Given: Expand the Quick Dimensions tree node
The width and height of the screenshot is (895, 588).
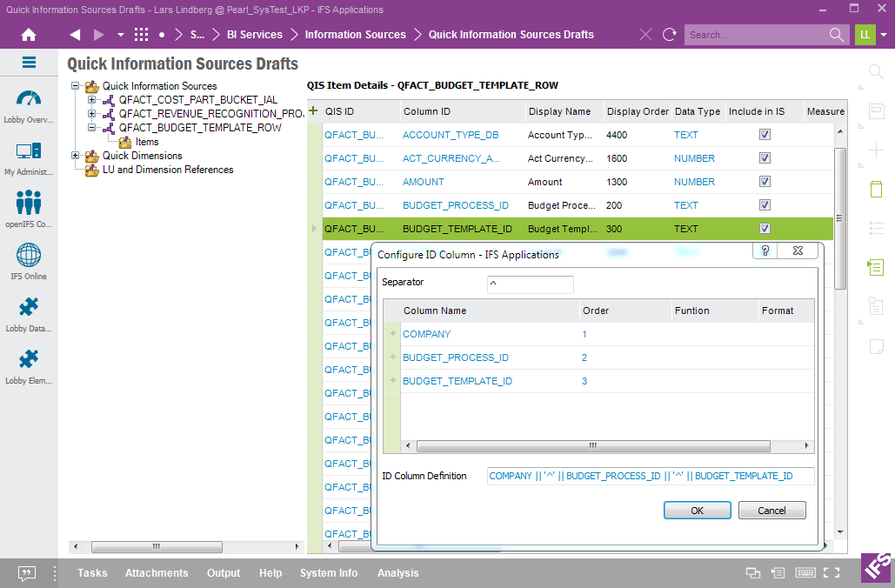Looking at the screenshot, I should (77, 156).
